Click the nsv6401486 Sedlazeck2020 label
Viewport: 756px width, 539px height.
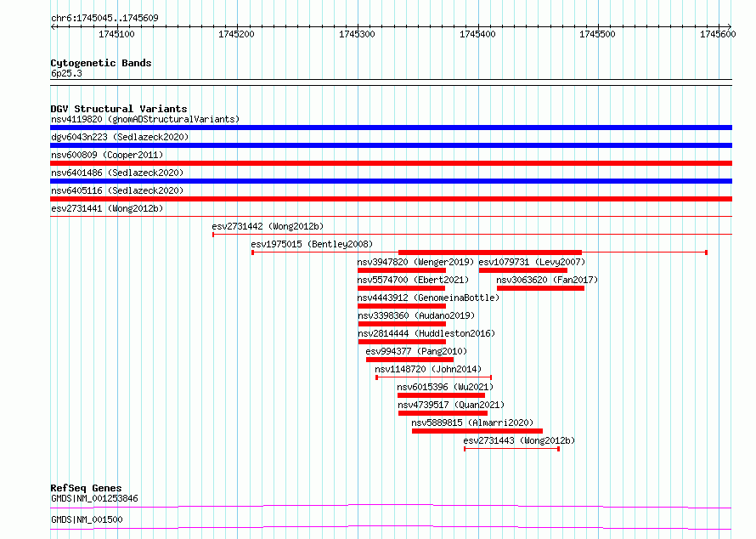pyautogui.click(x=117, y=173)
